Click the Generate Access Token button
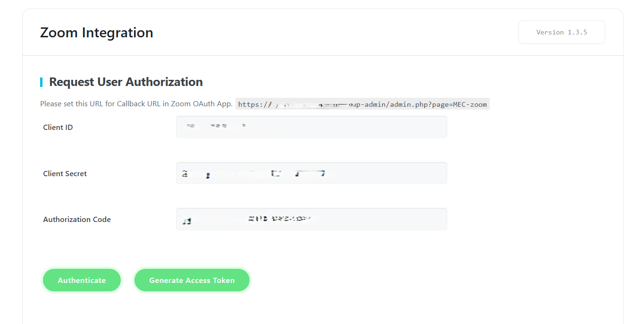644x324 pixels. (x=192, y=280)
